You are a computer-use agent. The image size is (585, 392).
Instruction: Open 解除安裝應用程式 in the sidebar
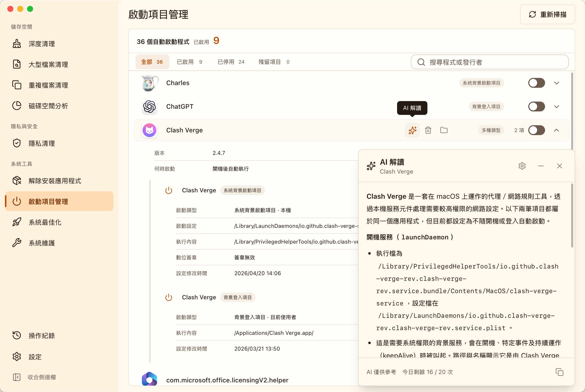click(x=59, y=181)
